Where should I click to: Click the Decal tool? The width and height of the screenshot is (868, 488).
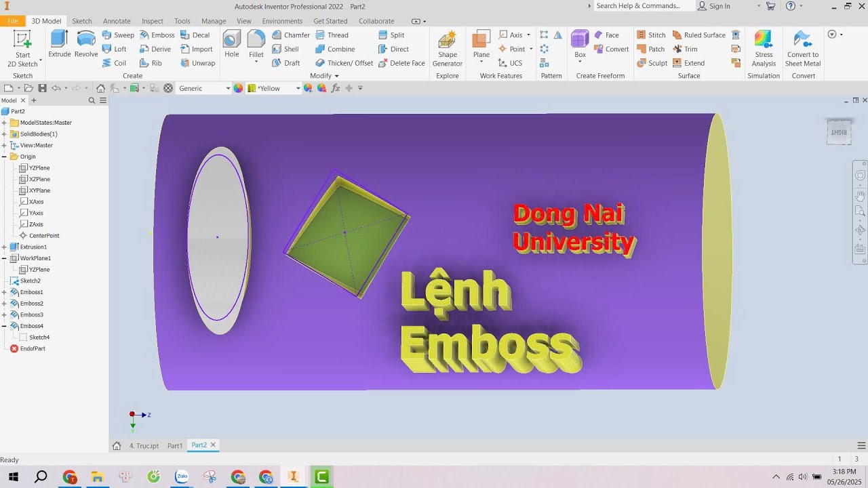click(195, 35)
